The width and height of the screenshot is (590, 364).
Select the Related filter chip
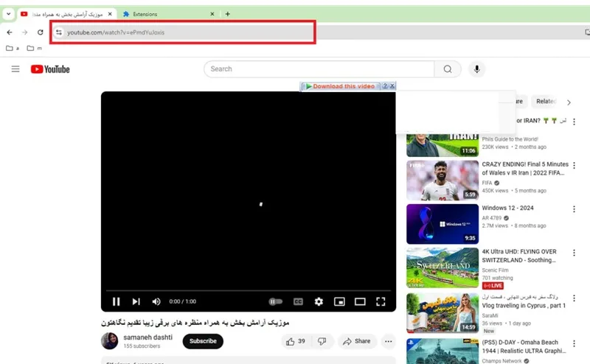546,101
